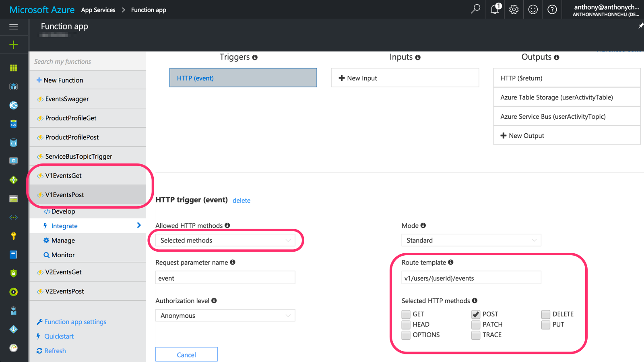Image resolution: width=644 pixels, height=362 pixels.
Task: Check the HEAD method checkbox
Action: pos(406,325)
